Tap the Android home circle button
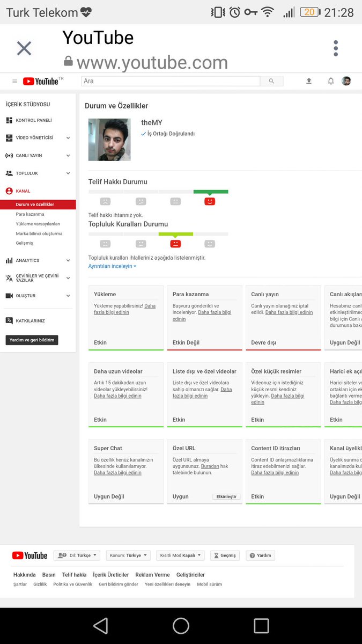 (x=181, y=626)
